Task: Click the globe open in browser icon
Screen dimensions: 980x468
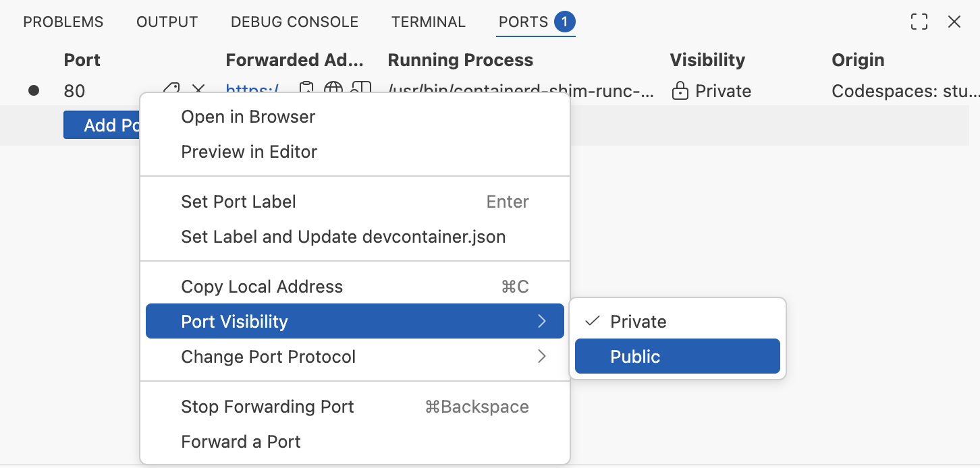Action: point(333,90)
